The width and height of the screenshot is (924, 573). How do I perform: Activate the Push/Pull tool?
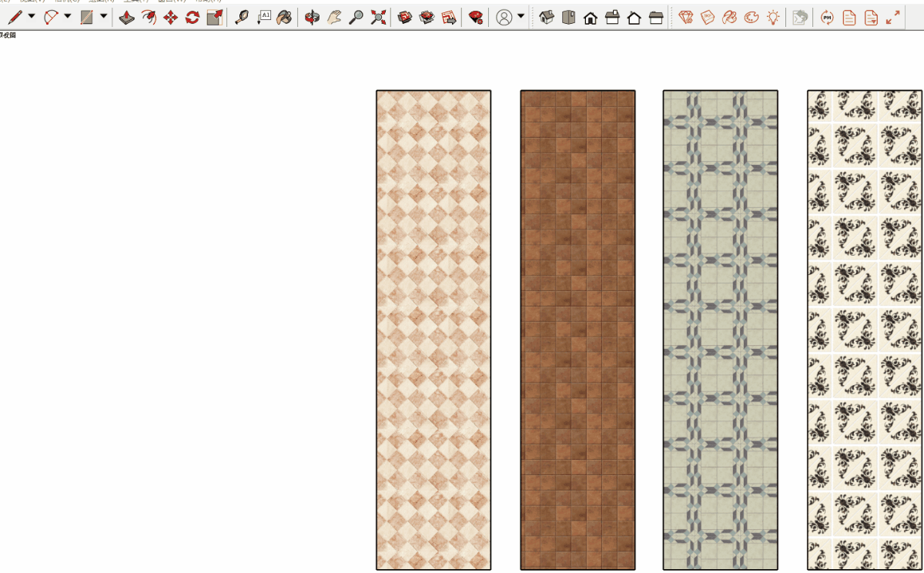[127, 17]
